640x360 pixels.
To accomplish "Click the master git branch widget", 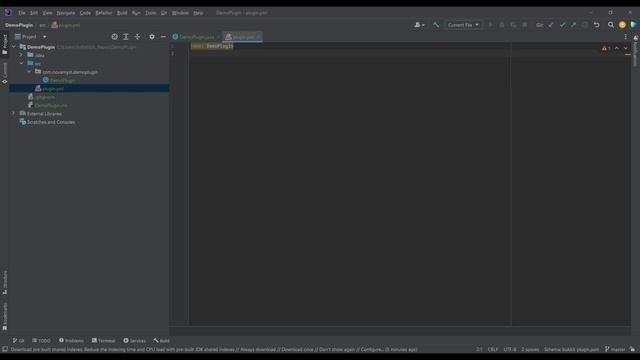I will pos(615,349).
